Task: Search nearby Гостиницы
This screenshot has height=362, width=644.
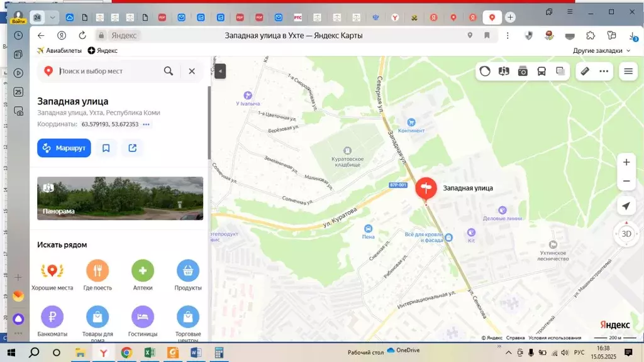Action: coord(143,321)
